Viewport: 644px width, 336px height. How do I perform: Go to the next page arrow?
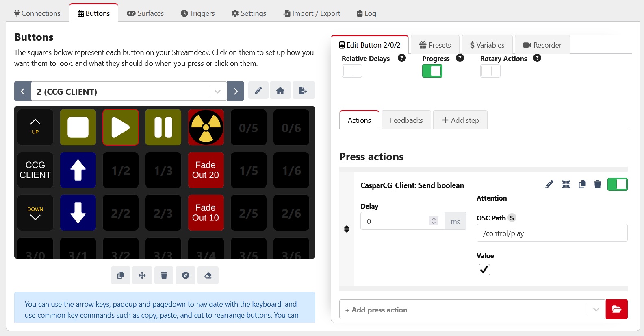(236, 92)
